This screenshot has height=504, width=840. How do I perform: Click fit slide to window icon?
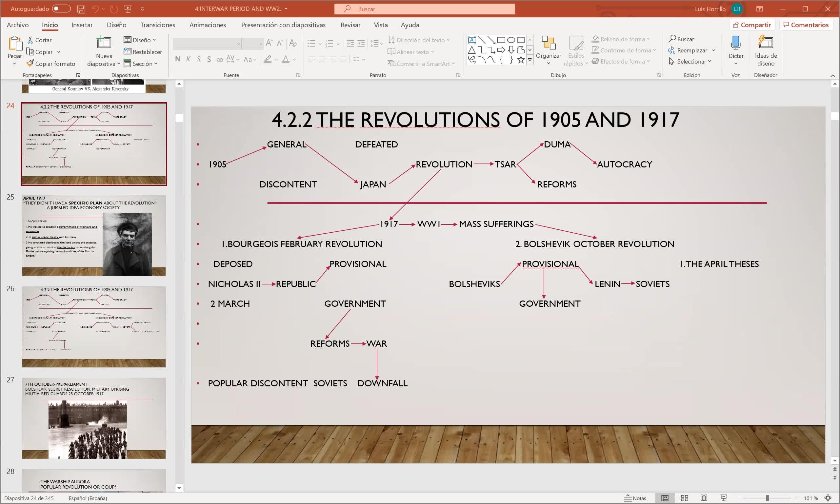828,498
